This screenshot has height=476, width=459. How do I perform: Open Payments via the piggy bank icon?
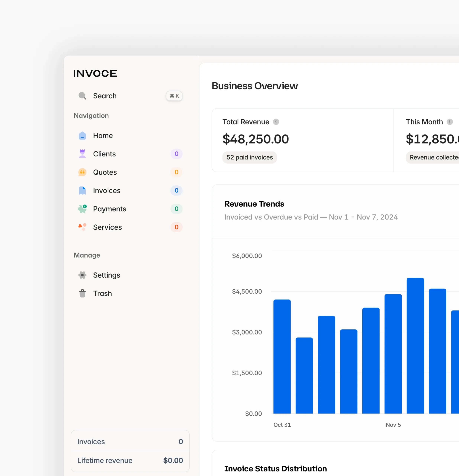[82, 209]
